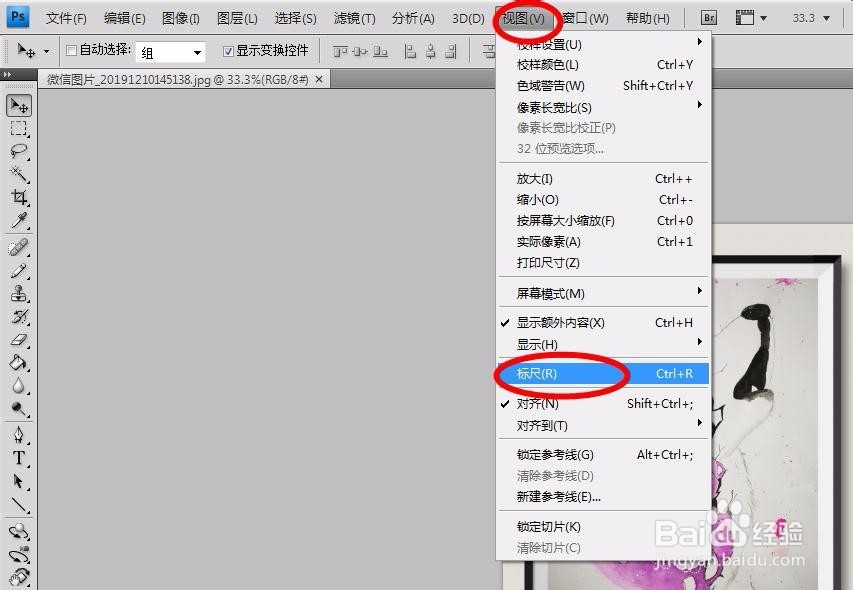The image size is (853, 590).
Task: Expand 屏幕模式(M) submenu
Action: [604, 294]
